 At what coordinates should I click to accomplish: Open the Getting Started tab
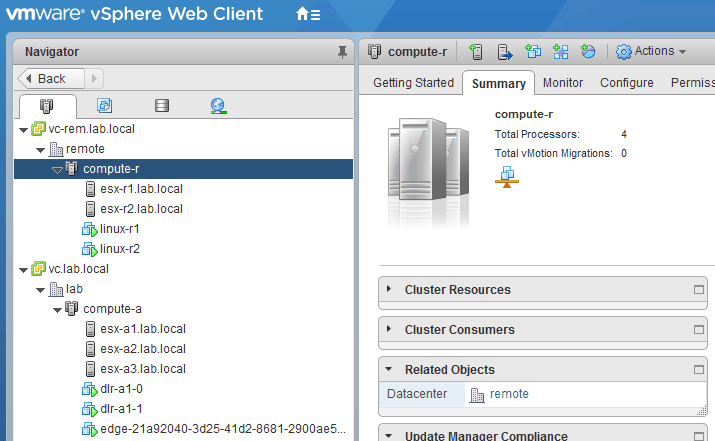coord(413,83)
